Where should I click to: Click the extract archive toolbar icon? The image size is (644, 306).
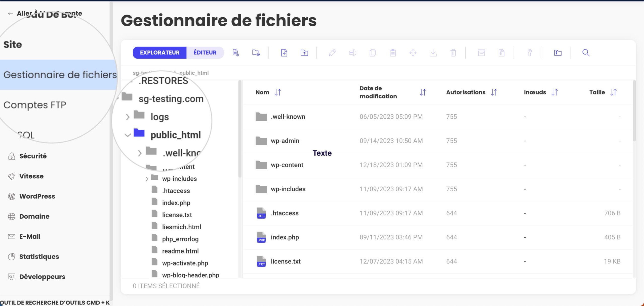[501, 53]
